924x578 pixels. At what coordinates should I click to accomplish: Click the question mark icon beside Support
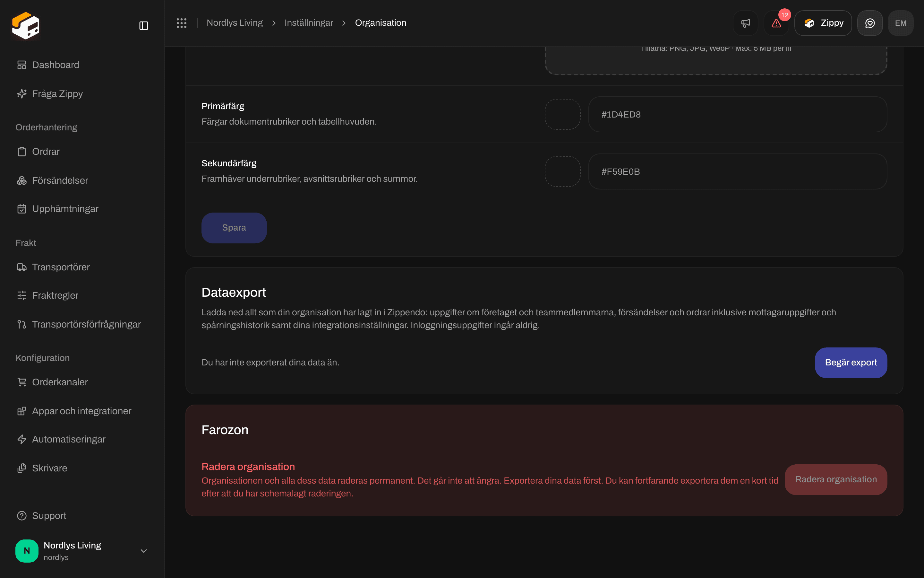coord(22,516)
